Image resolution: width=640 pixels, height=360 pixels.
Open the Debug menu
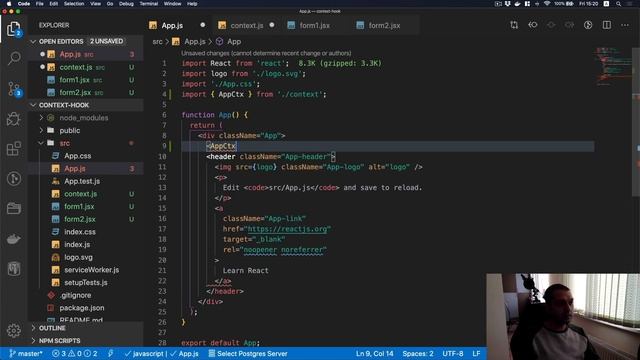[126, 4]
